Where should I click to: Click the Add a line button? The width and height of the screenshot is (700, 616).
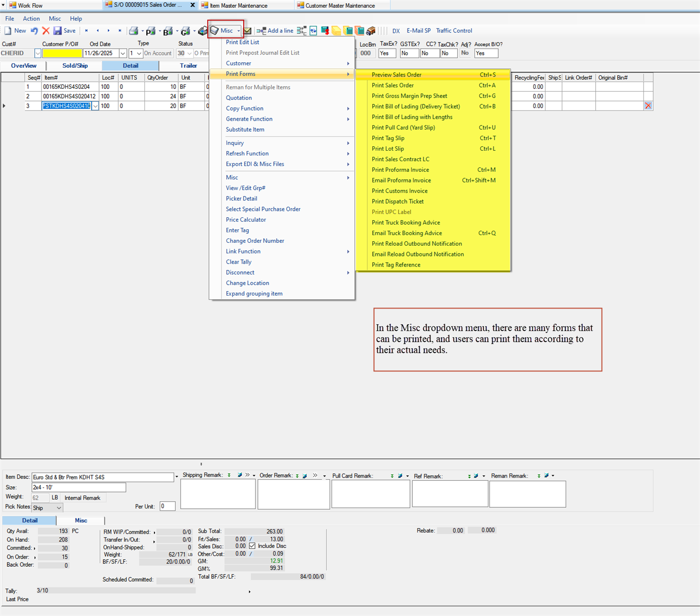(275, 31)
